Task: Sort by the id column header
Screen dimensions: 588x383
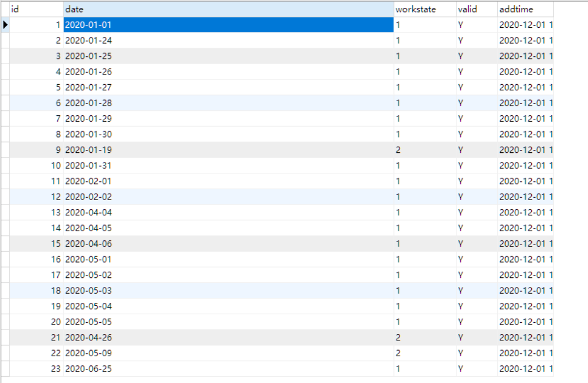Action: 36,10
